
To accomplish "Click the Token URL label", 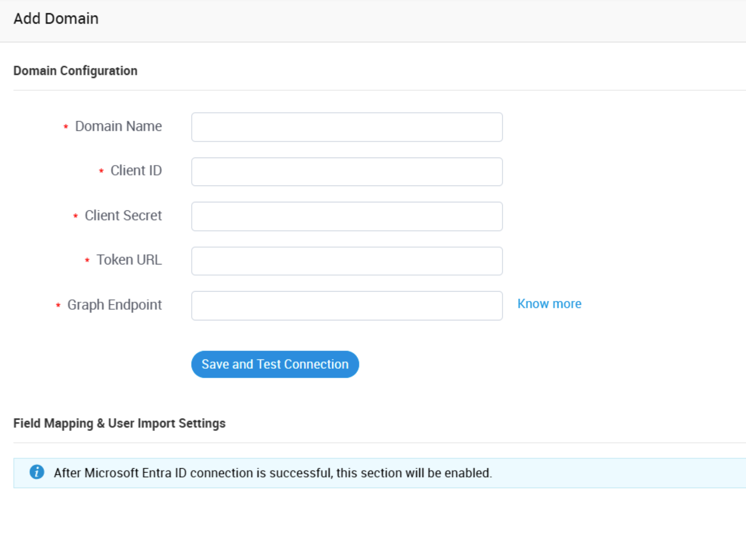I will pos(129,260).
